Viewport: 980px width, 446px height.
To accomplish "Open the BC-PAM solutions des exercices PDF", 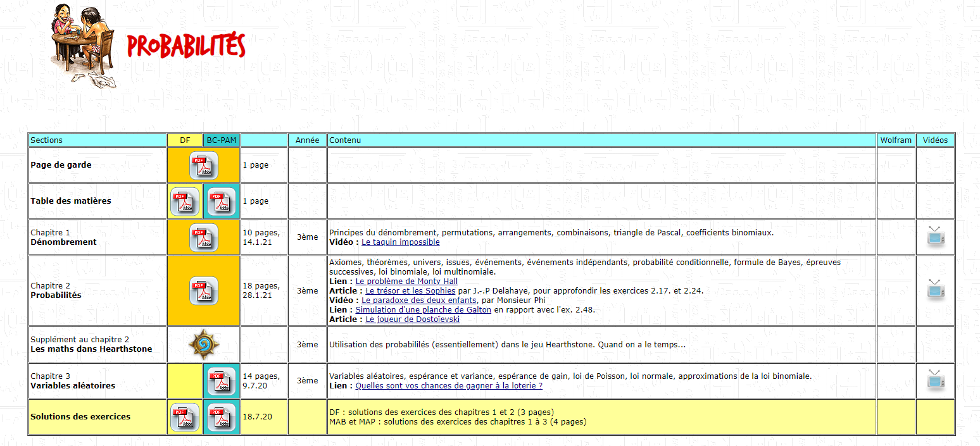I will 222,417.
